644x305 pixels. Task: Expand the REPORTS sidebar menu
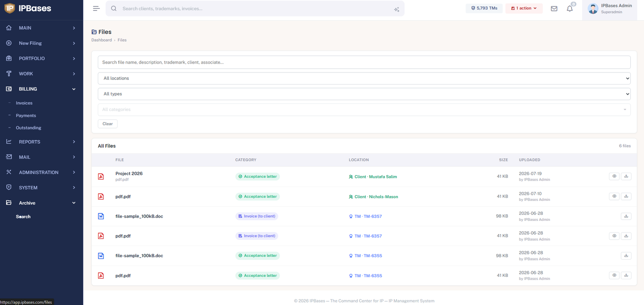[x=41, y=142]
